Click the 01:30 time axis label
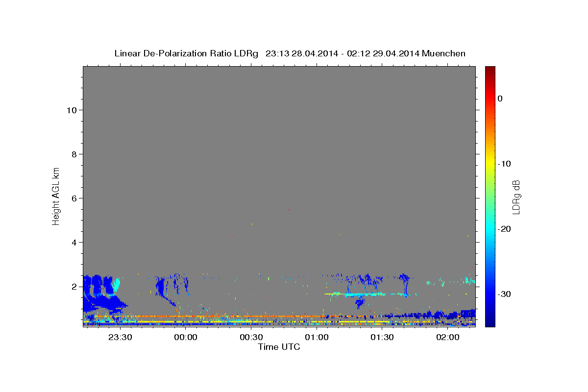Viewport: 588px width, 392px height. [x=382, y=337]
